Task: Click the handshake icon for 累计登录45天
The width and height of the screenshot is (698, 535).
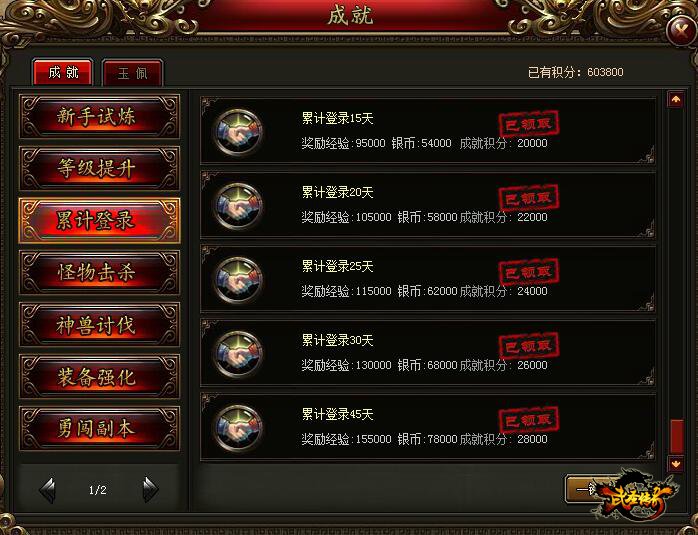Action: [x=238, y=427]
